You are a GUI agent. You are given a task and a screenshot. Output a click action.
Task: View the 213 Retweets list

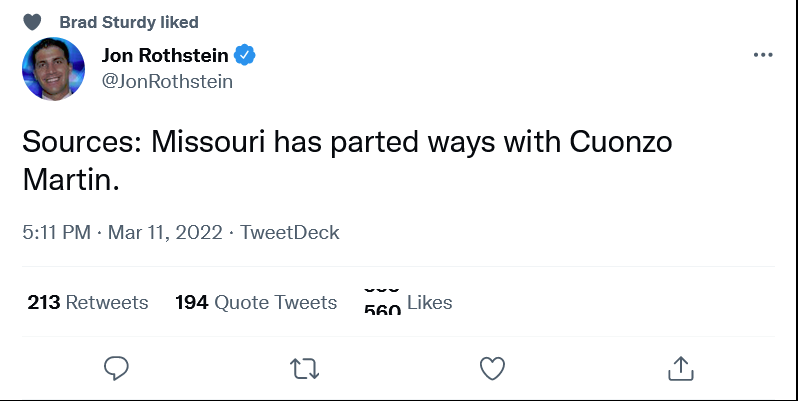click(88, 302)
